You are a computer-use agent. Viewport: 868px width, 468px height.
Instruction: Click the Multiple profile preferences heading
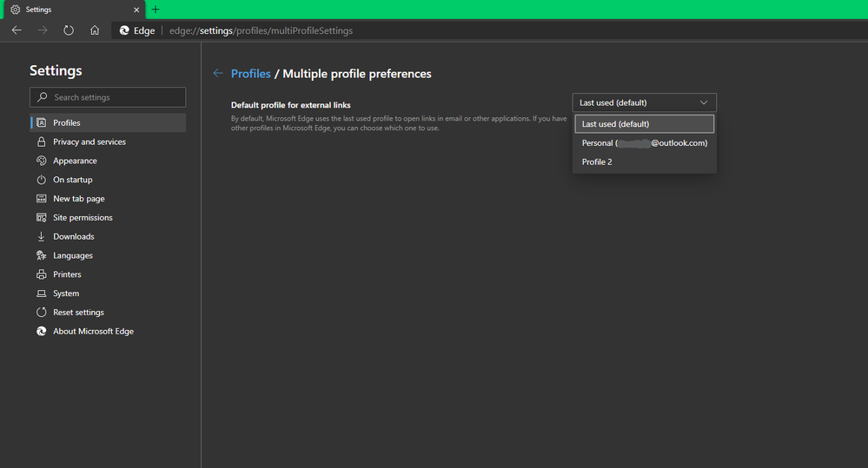tap(357, 74)
